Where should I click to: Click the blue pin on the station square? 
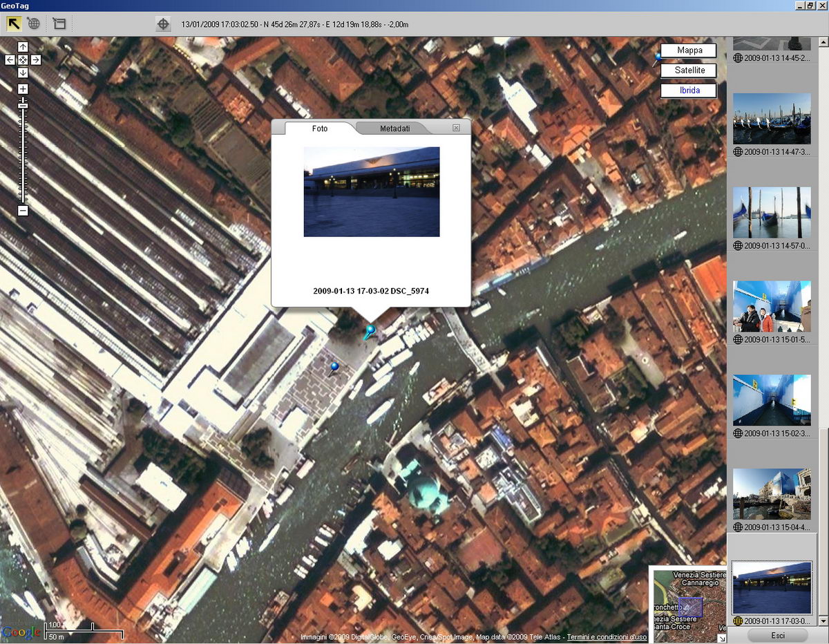click(335, 368)
